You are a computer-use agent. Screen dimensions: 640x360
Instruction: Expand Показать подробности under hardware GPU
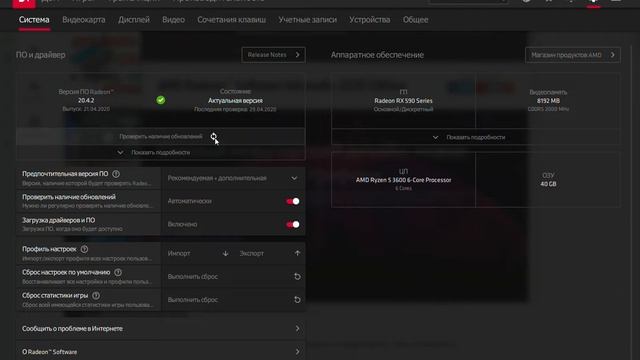point(476,137)
